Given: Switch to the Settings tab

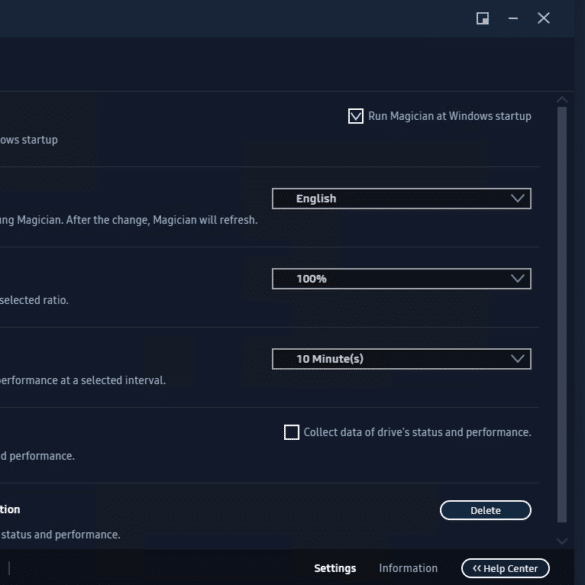Looking at the screenshot, I should 335,568.
